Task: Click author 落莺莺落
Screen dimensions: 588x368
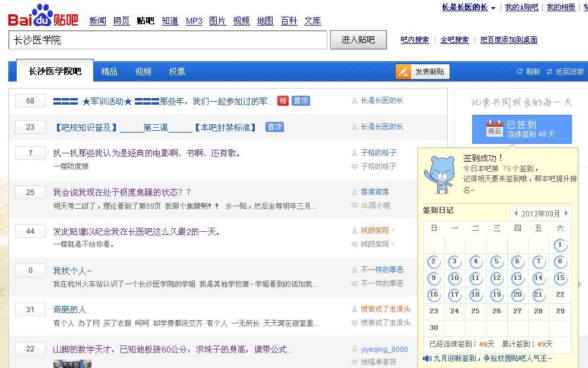Action: pos(375,192)
